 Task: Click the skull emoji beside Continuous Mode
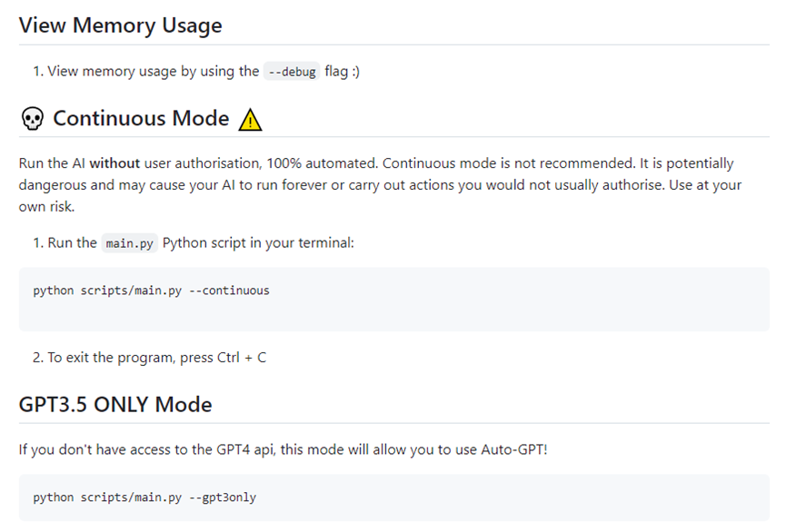click(x=33, y=119)
